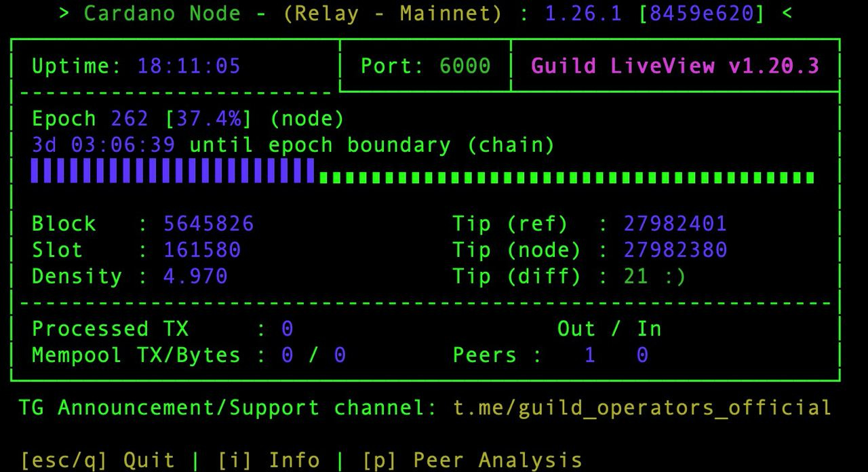Viewport: 868px width, 472px height.
Task: Click the TG Announcement/Support channel label
Action: coord(229,408)
